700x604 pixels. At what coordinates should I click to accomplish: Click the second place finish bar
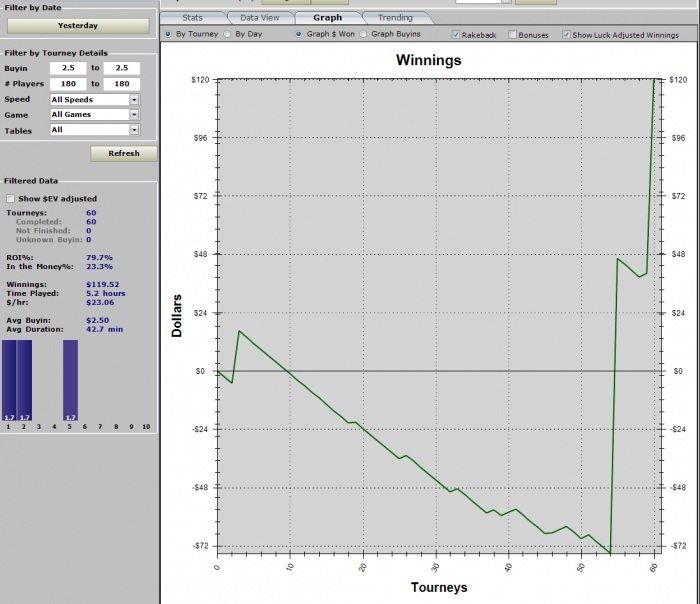point(25,380)
